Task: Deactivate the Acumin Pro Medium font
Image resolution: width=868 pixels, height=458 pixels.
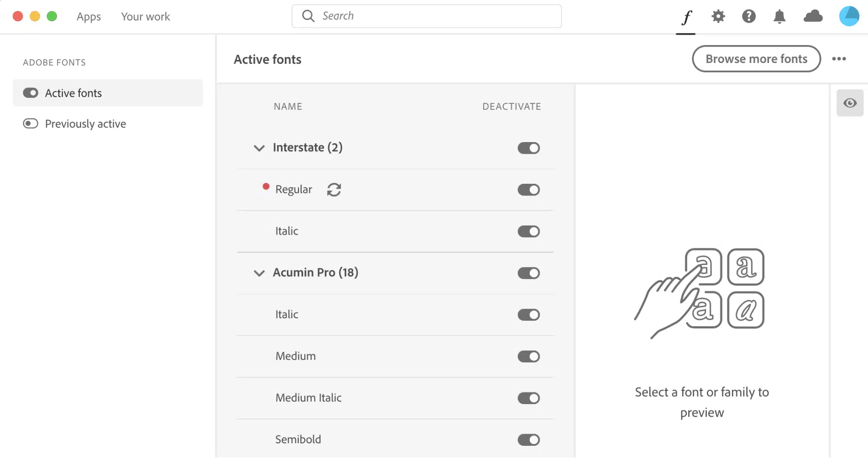Action: (x=528, y=357)
